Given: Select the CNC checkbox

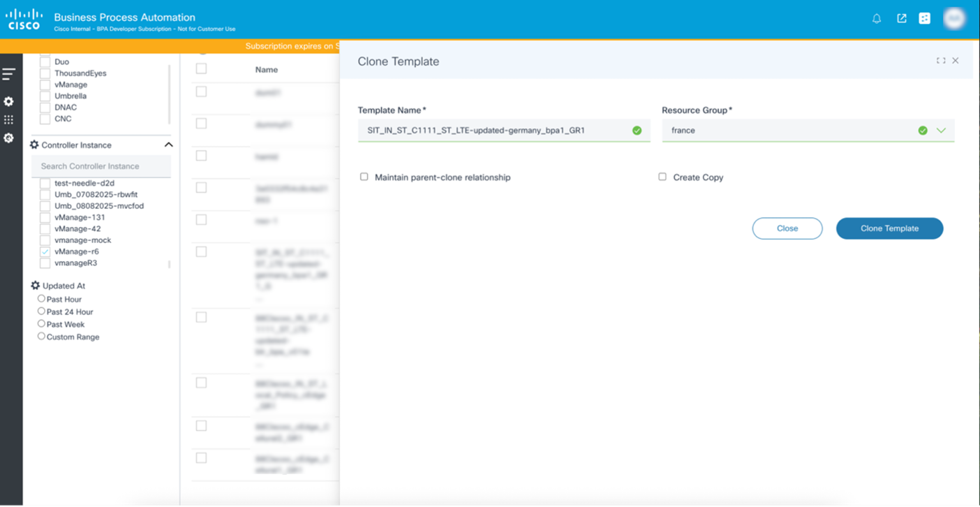Looking at the screenshot, I should [45, 119].
